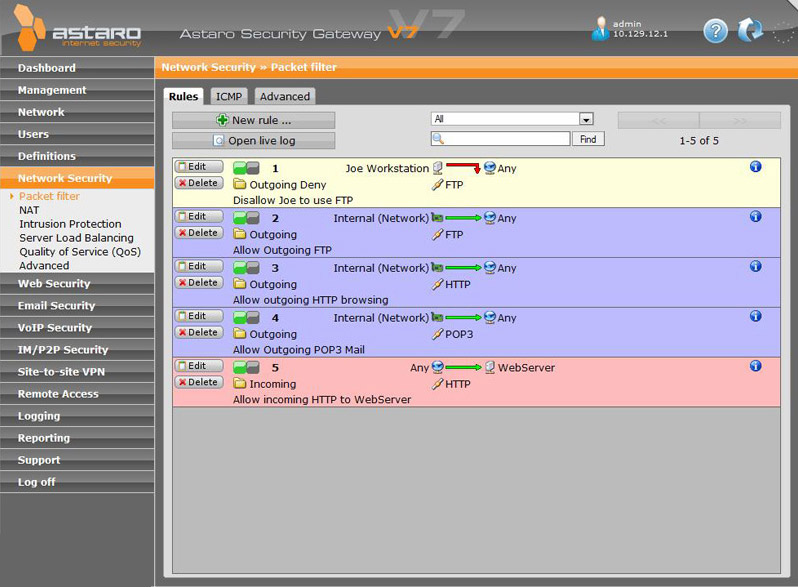Click the Astaro logo
Screen dimensions: 798x587
click(77, 28)
